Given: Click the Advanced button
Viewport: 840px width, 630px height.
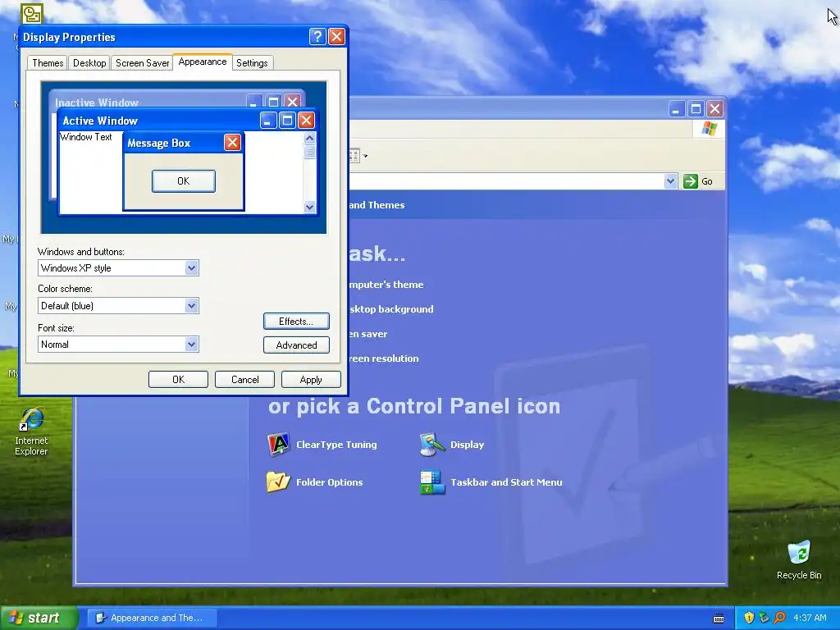Looking at the screenshot, I should pos(296,345).
